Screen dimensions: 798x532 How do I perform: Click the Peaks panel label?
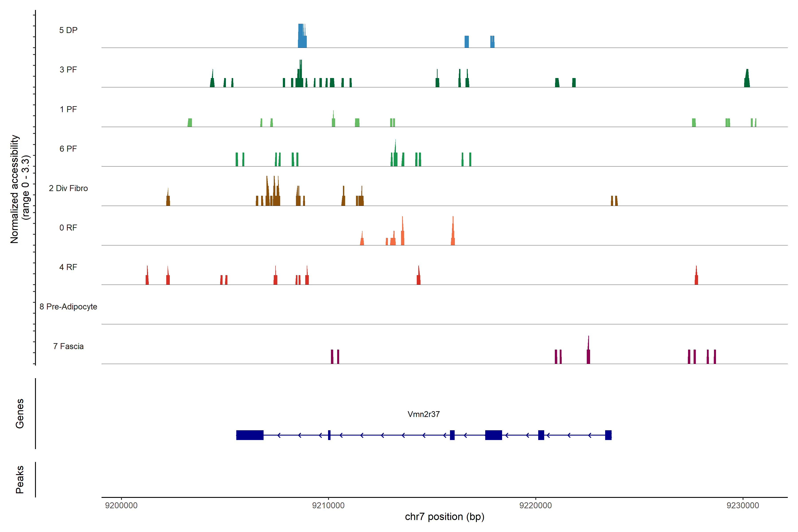(x=20, y=479)
